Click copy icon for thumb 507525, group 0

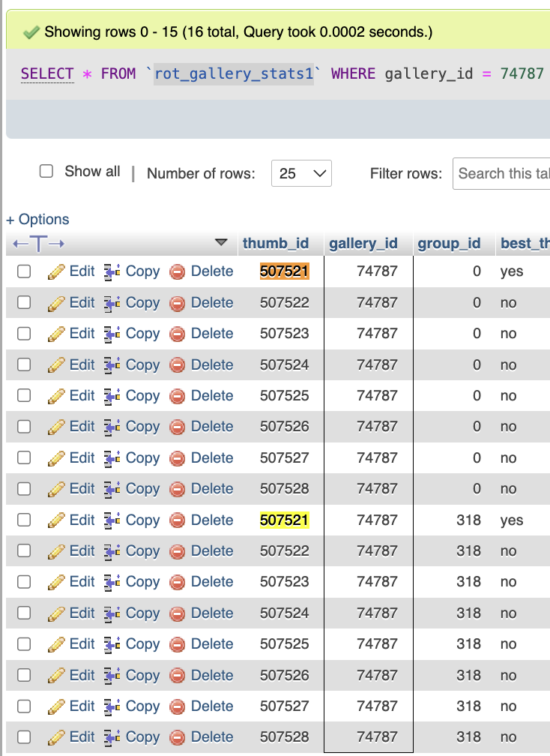[112, 396]
